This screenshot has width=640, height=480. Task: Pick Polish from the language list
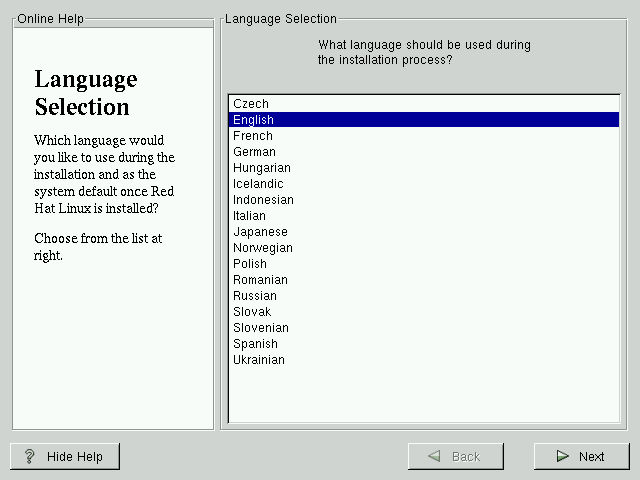point(250,264)
